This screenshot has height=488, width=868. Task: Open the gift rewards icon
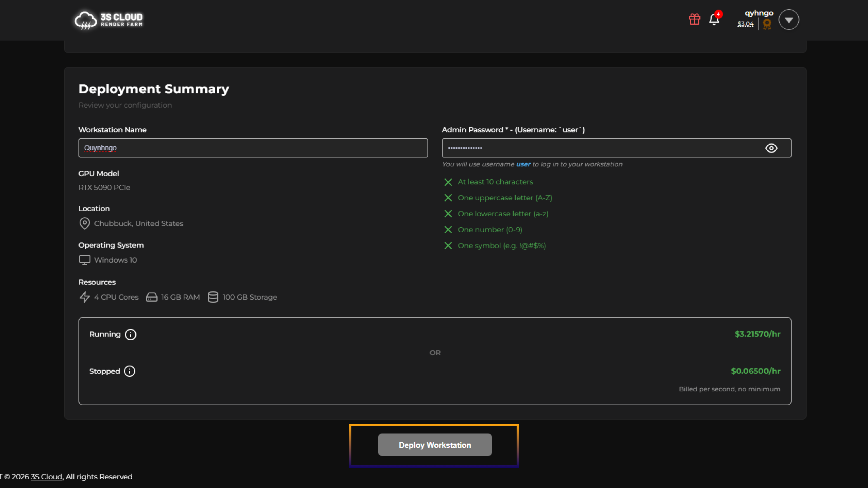click(694, 19)
